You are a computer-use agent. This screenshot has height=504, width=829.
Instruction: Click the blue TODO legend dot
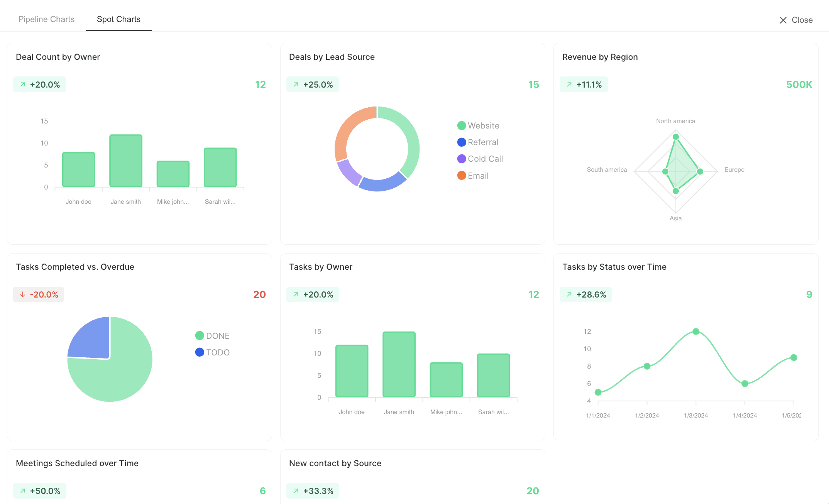200,352
